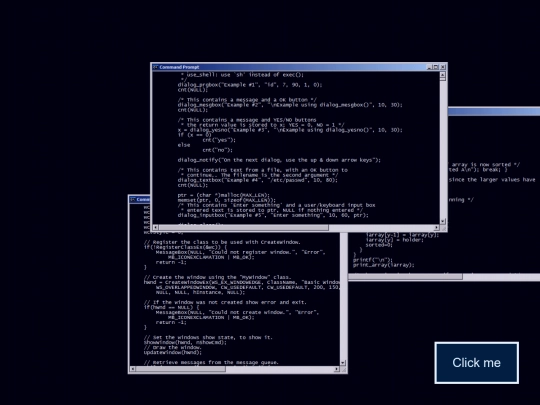
Task: Click the front window's vertical scroll up arrow
Action: (443, 75)
